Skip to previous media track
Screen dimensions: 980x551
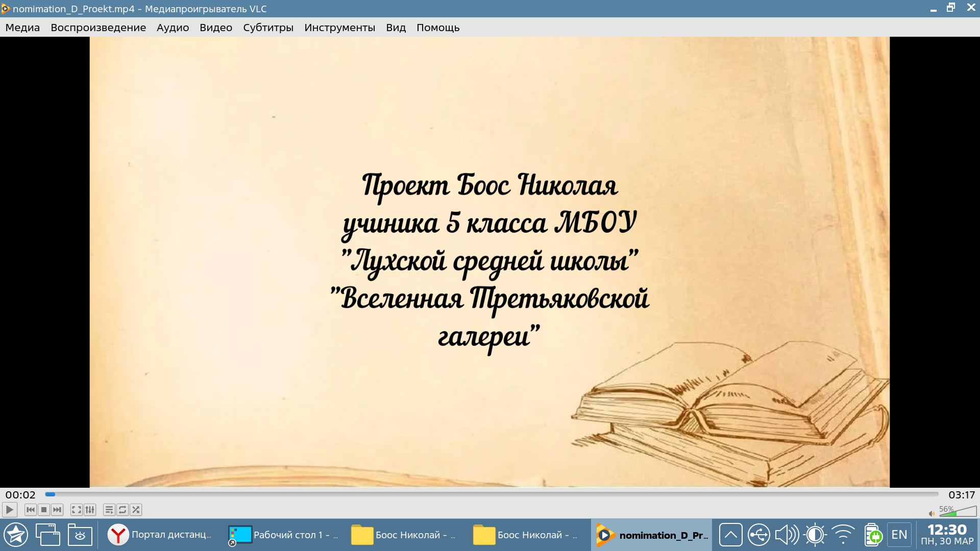pyautogui.click(x=31, y=510)
